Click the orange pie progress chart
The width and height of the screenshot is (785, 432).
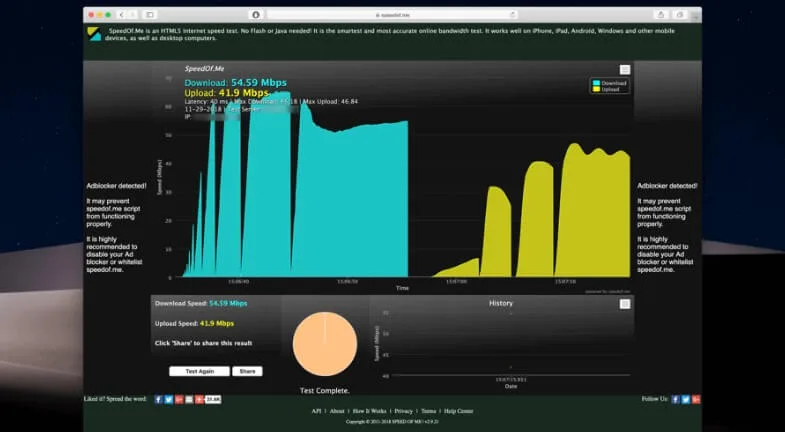(325, 344)
